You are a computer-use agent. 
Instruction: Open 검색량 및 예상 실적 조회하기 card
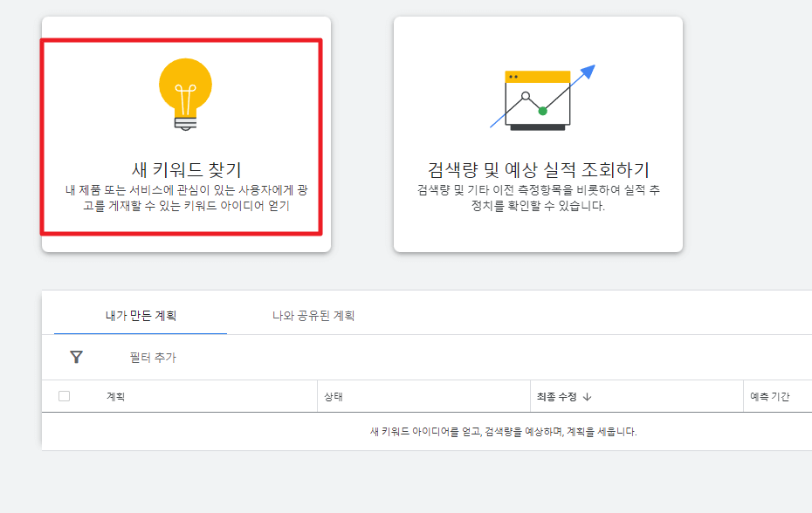click(x=536, y=133)
